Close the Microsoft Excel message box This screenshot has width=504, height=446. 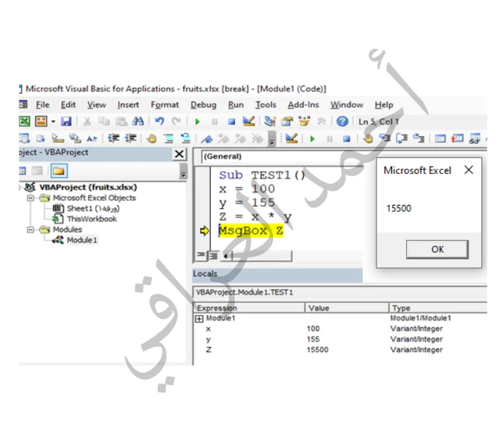(468, 170)
